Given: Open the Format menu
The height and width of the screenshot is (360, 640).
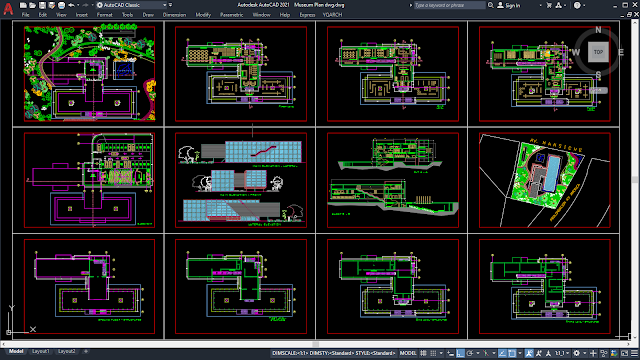Looking at the screenshot, I should pos(104,15).
